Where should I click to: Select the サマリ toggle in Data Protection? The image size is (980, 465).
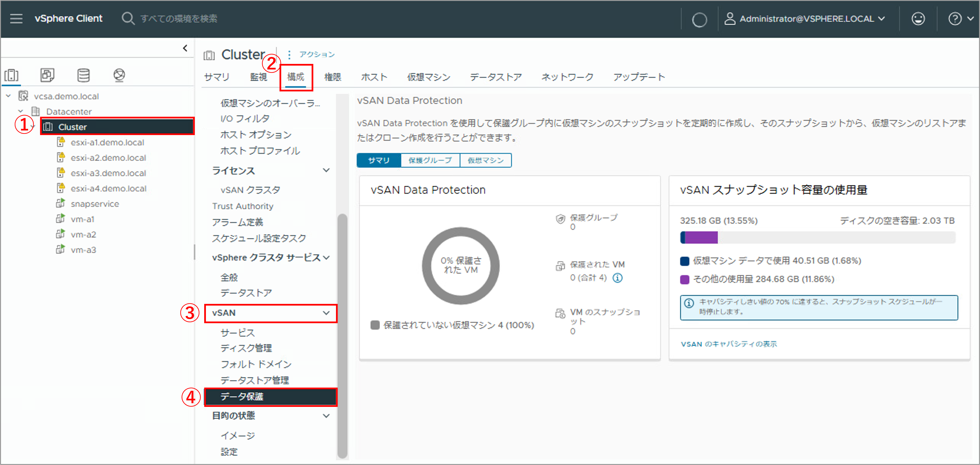point(379,160)
